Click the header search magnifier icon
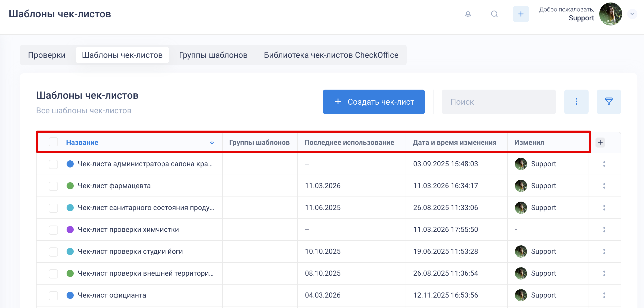644x308 pixels. (494, 14)
